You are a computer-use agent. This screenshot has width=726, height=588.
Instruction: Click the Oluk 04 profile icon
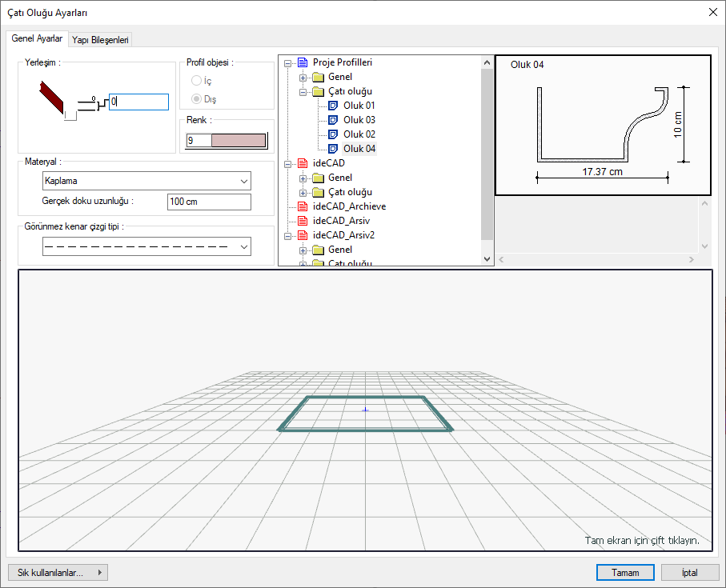[334, 149]
